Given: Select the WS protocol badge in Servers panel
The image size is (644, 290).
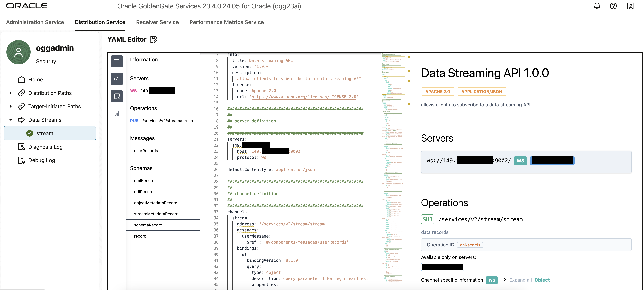Looking at the screenshot, I should pos(520,161).
